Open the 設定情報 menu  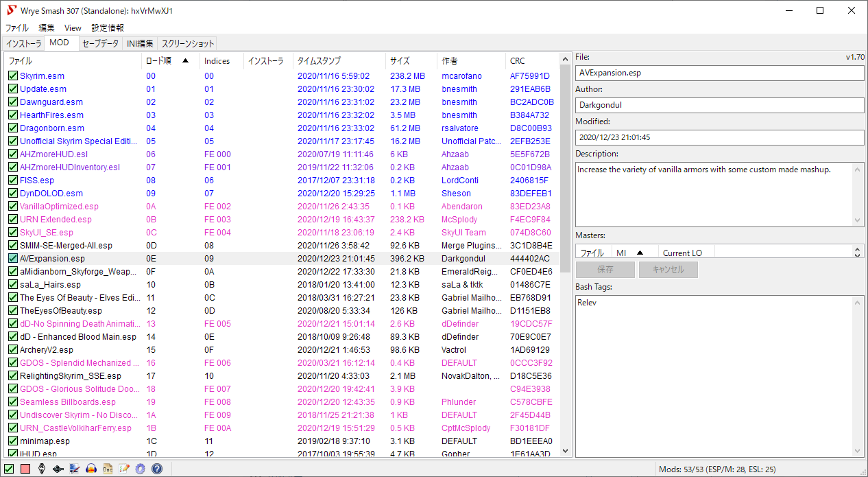[108, 28]
